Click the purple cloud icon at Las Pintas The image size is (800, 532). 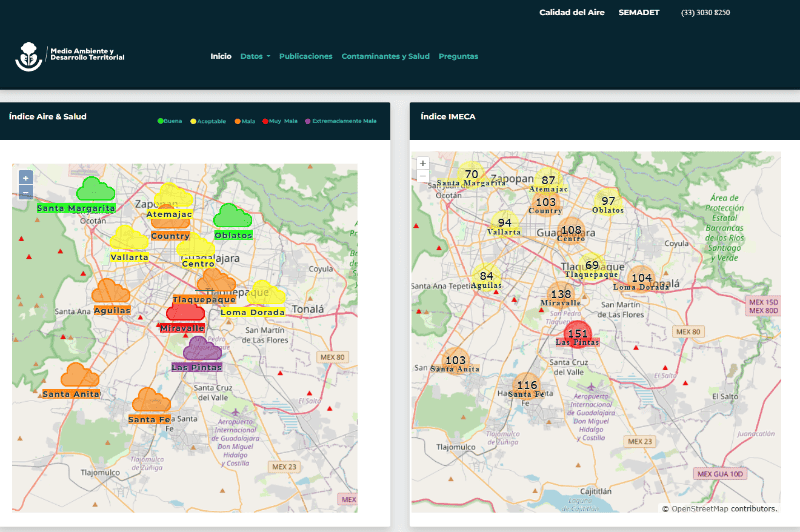[203, 349]
